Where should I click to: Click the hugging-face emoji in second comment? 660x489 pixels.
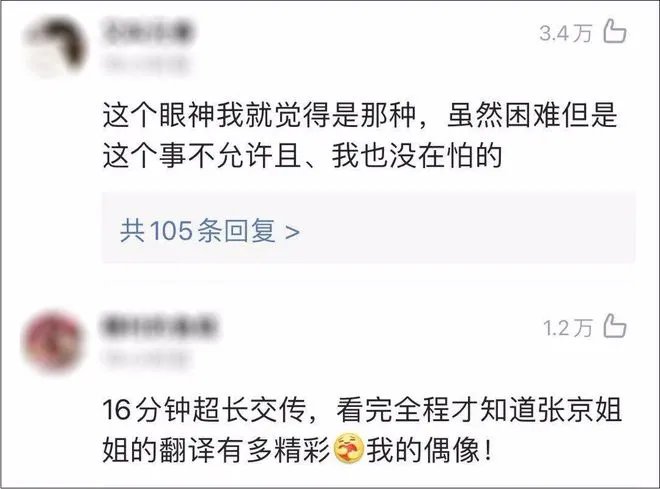[x=348, y=449]
